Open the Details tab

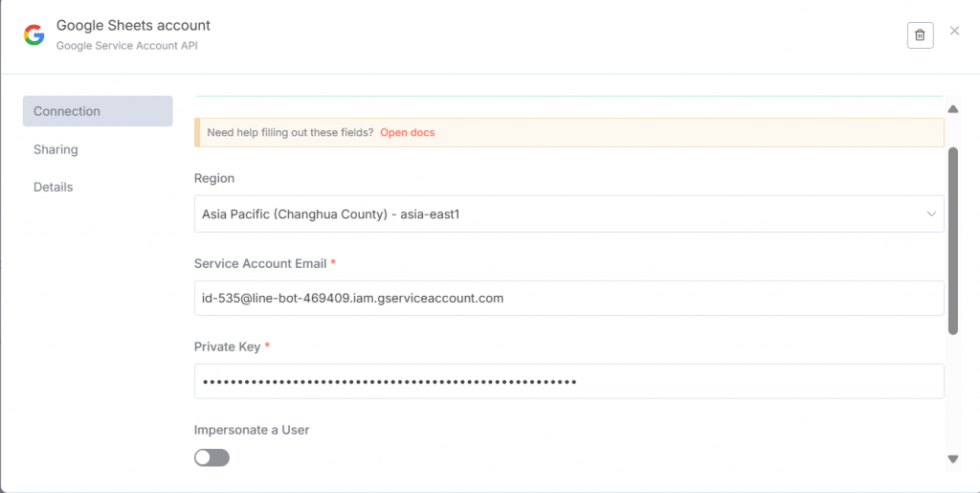(54, 187)
